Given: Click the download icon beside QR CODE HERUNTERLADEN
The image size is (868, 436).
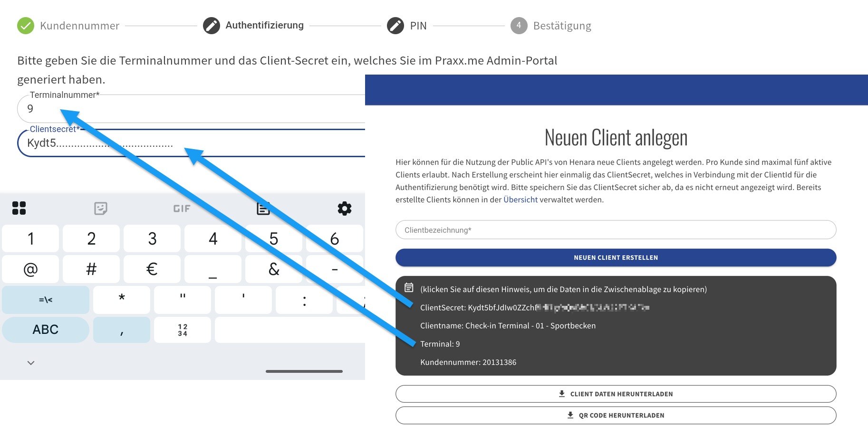Looking at the screenshot, I should (570, 415).
